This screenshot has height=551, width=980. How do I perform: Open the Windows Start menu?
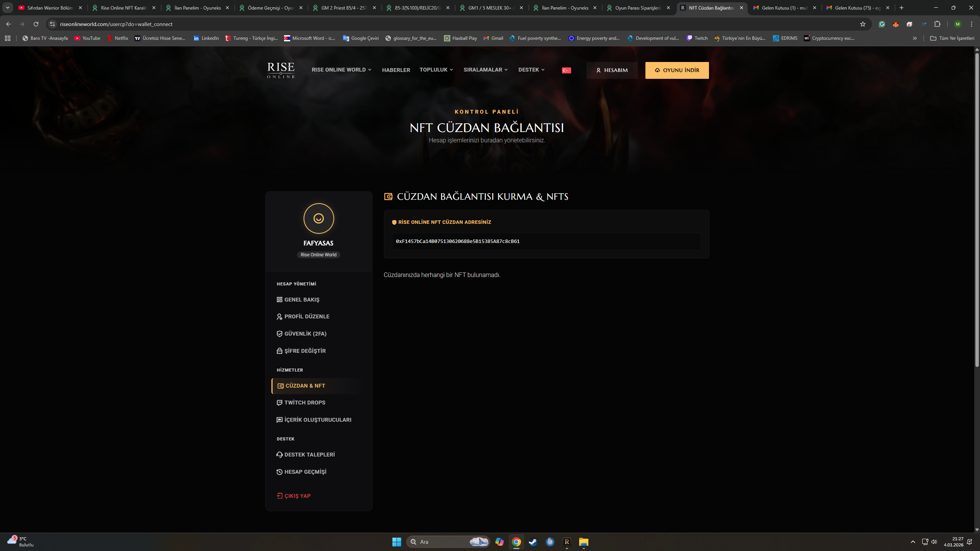(x=397, y=542)
